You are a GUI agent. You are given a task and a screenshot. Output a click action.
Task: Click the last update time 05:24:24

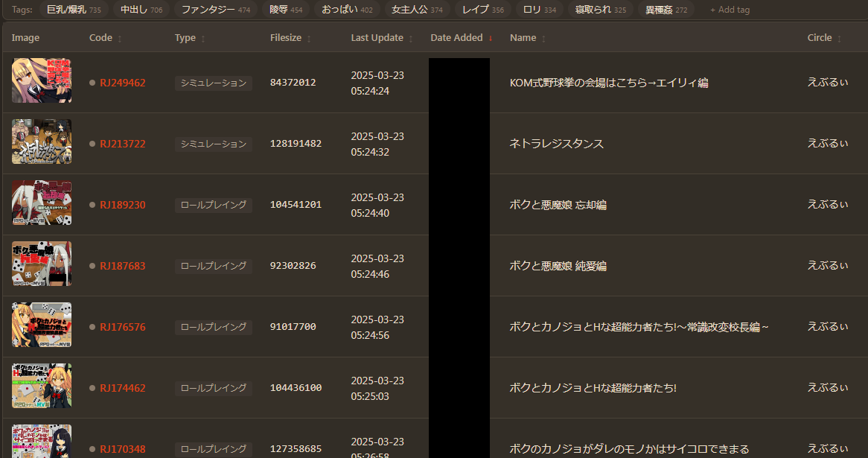coord(370,91)
